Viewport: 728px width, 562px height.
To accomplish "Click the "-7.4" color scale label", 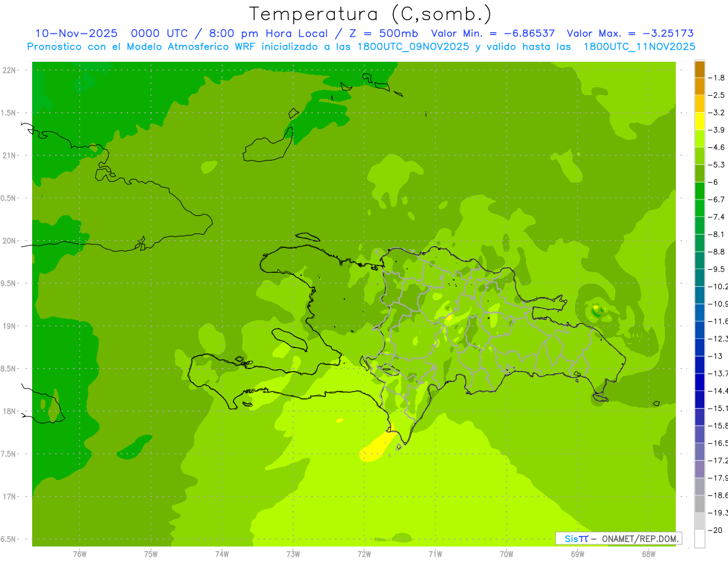I will [717, 217].
